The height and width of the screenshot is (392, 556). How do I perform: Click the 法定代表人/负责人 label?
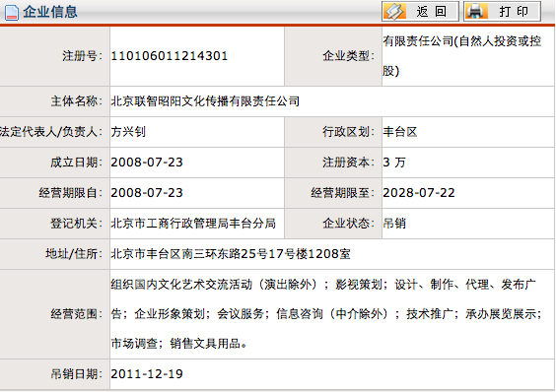(51, 132)
